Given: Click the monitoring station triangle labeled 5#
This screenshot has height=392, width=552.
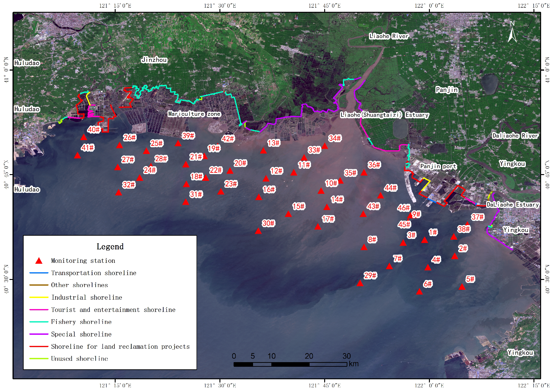Looking at the screenshot, I should coord(462,287).
